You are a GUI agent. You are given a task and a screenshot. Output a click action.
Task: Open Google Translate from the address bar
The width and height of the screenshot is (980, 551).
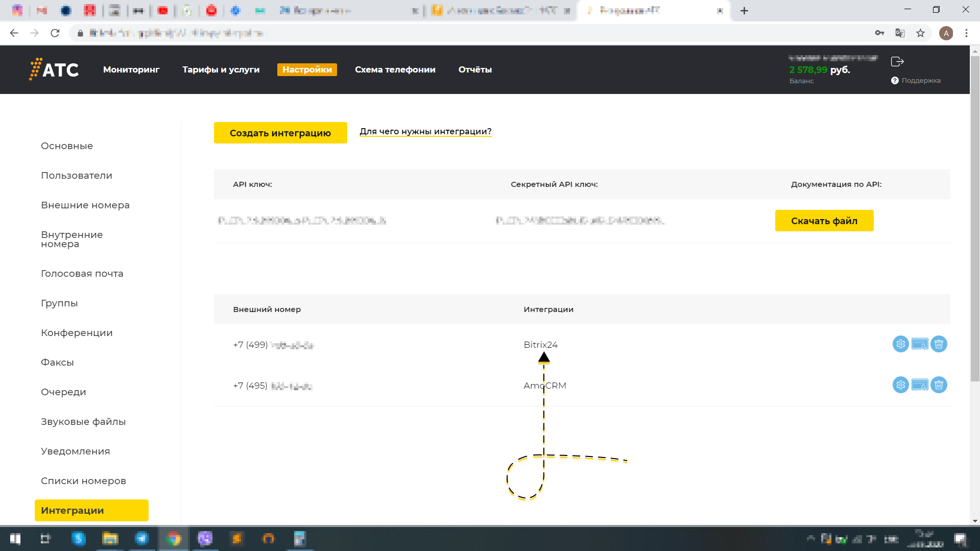(900, 33)
